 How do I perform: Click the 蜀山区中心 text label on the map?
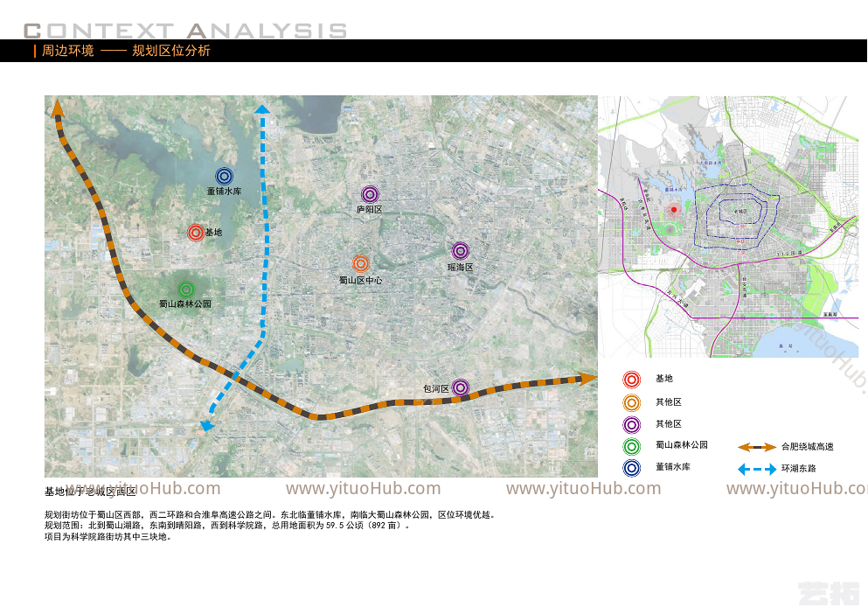(x=360, y=281)
